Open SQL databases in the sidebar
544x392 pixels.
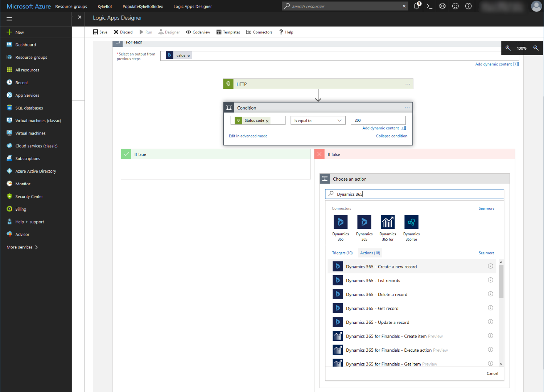click(x=29, y=108)
